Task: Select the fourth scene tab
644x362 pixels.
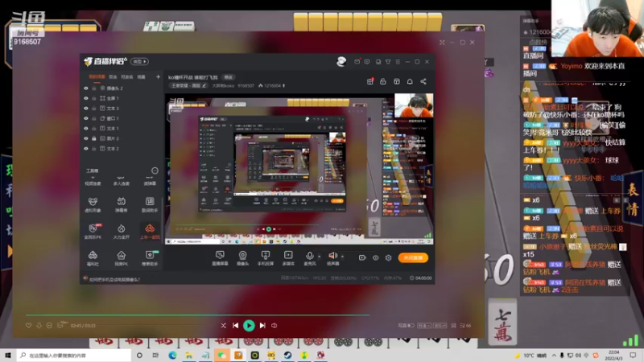Action: tap(141, 76)
